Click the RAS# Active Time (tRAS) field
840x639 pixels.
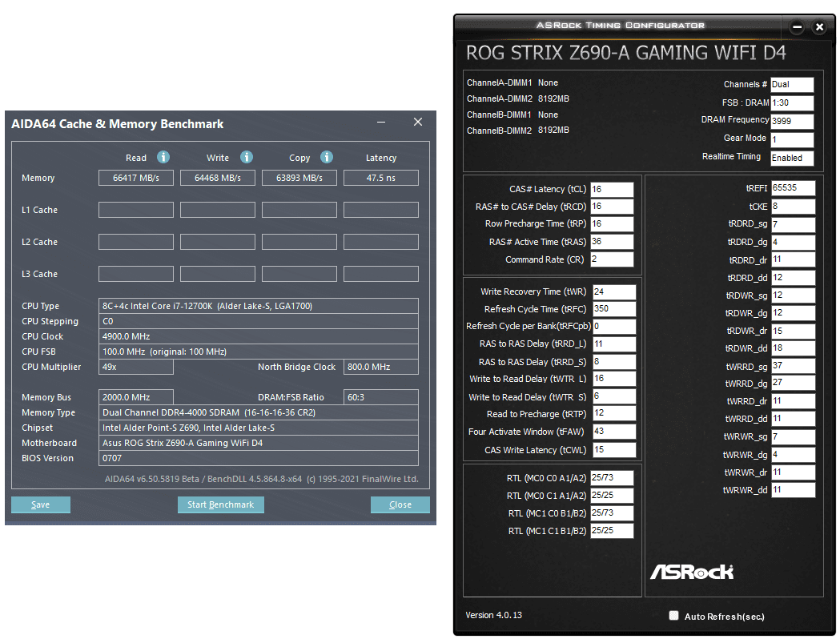tap(612, 242)
